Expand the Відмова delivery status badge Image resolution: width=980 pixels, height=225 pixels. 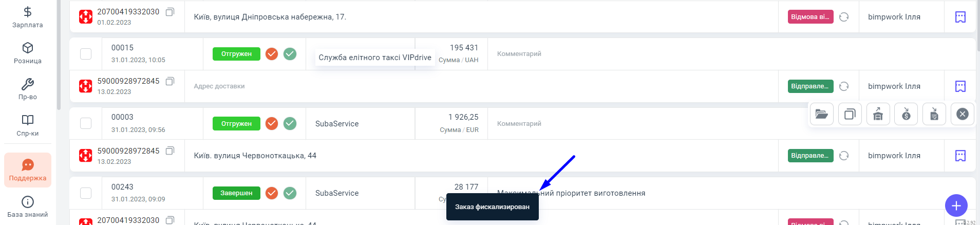coord(810,17)
